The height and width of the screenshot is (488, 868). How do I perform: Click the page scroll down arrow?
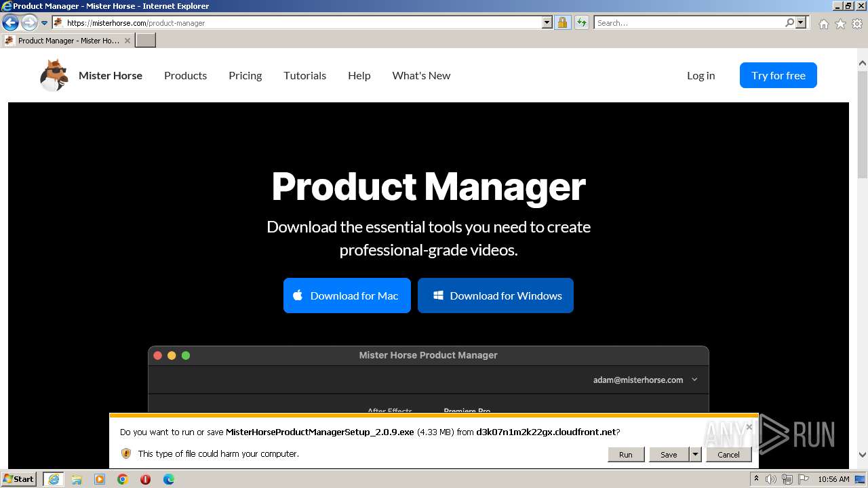tap(862, 455)
